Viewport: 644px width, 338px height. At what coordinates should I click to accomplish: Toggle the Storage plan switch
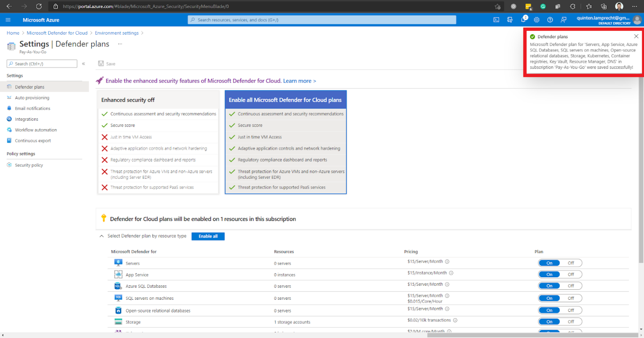[560, 322]
